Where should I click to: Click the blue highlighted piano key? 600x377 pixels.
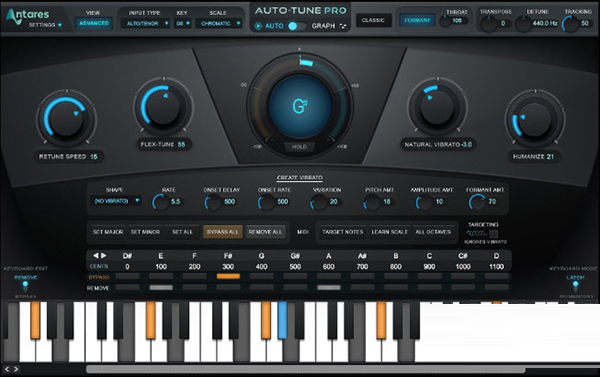[x=282, y=320]
